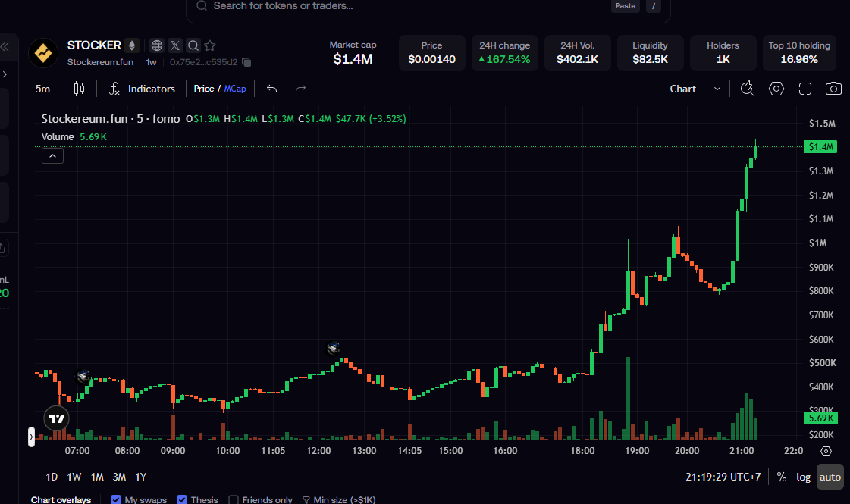Select the 1D date range
Screen dimensions: 850x504
point(52,477)
